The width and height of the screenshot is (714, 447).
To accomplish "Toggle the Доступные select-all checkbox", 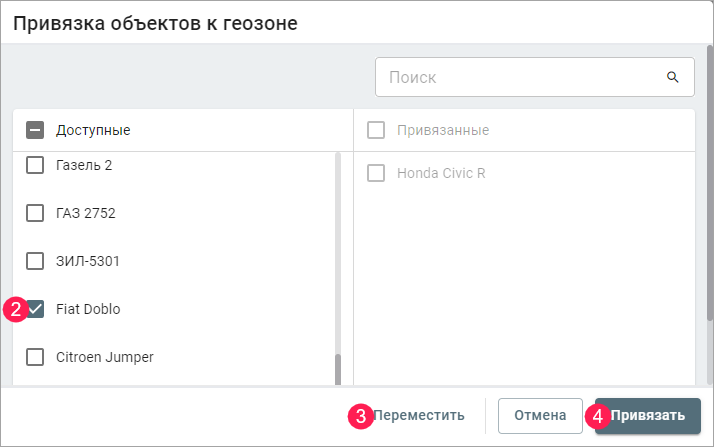I will point(35,130).
